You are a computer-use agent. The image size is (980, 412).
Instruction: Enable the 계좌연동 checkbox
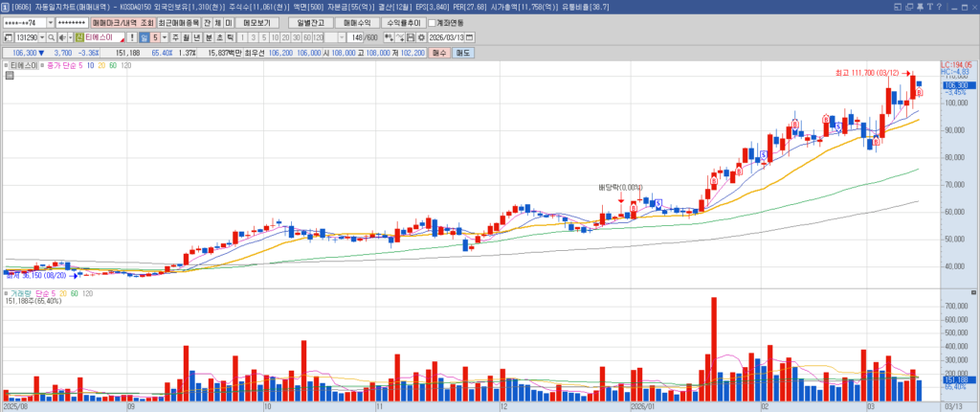[x=433, y=22]
